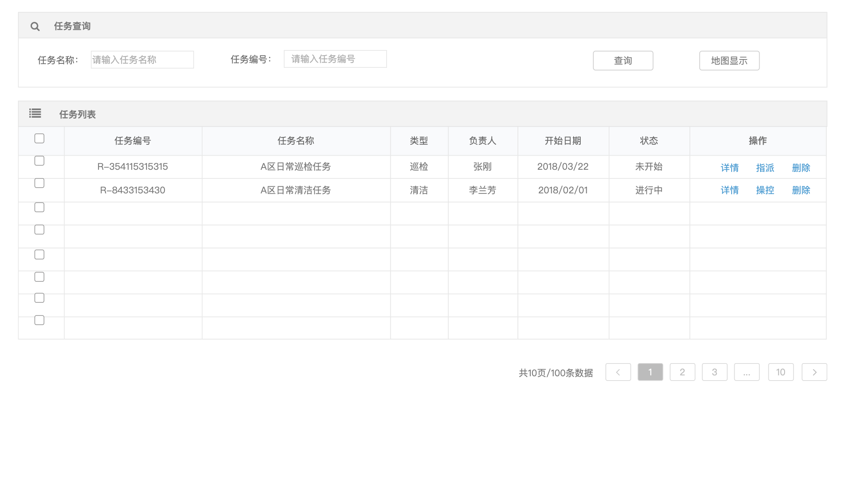Click the 地图显示 button
The height and width of the screenshot is (504, 848).
[x=729, y=61]
